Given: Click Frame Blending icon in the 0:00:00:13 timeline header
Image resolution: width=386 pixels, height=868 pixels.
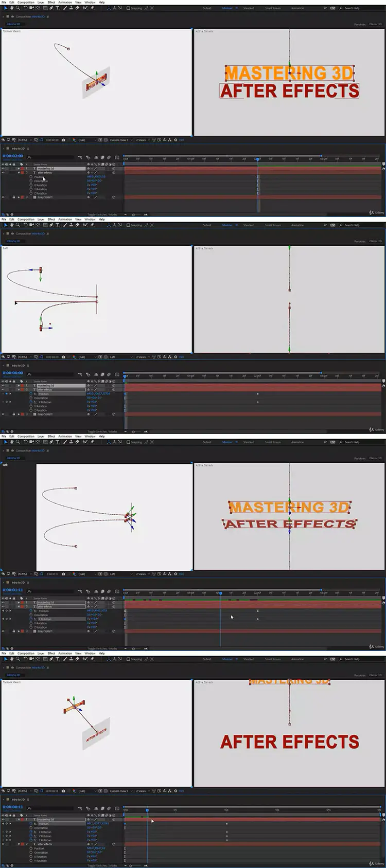Looking at the screenshot, I should pos(102,808).
